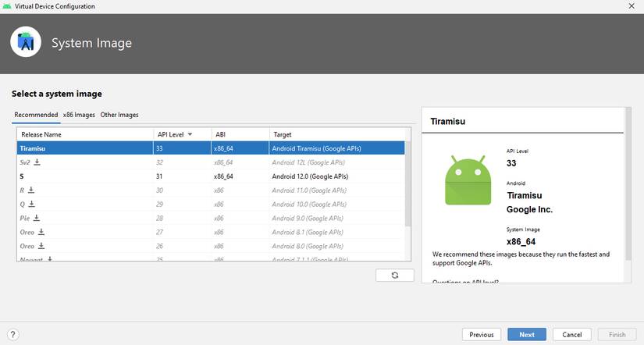Click the Android 8.1 (Google APIs) target
Screen dimensions: 644x345
[x=308, y=232]
